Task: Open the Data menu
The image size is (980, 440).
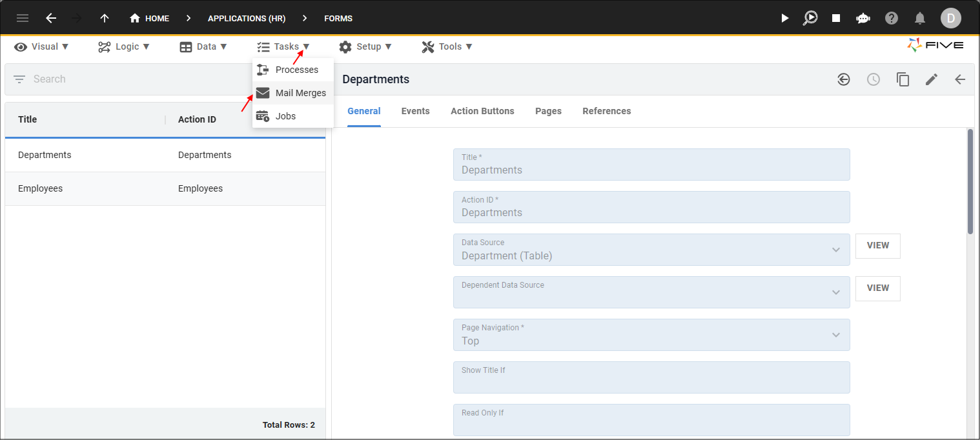Action: click(203, 46)
